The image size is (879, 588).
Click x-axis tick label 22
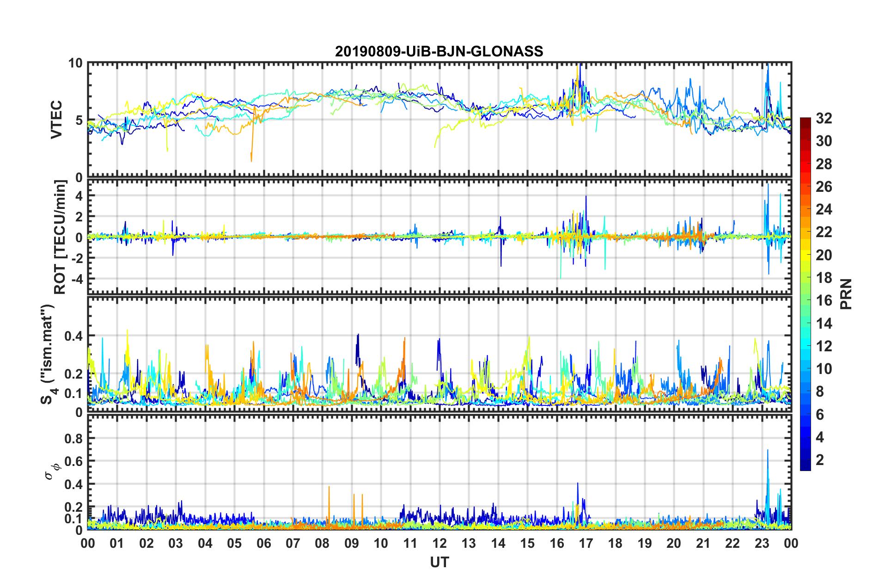point(732,543)
